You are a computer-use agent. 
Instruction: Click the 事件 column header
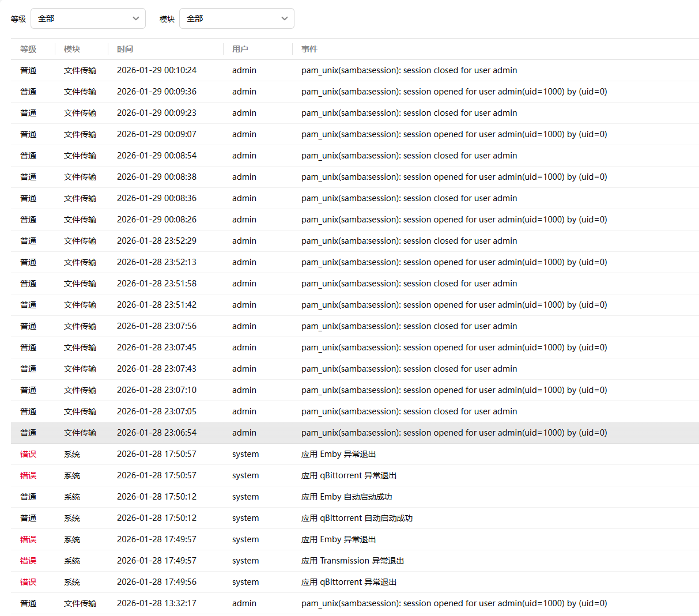(309, 49)
